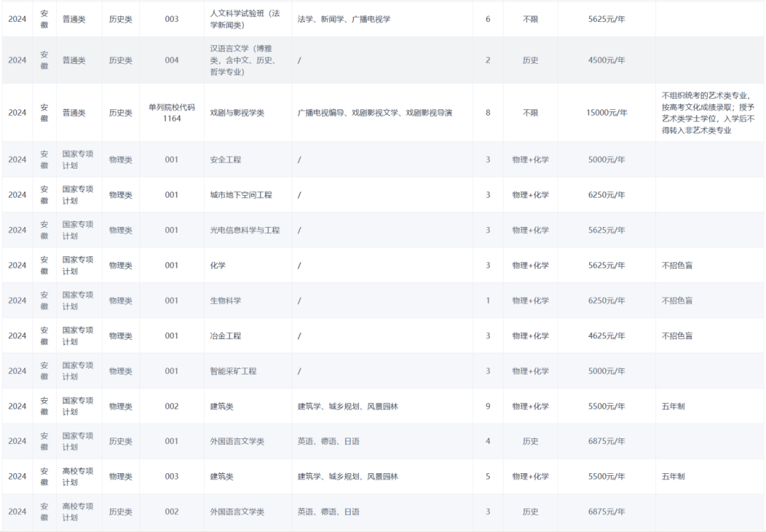Select the 物理+化学 requirement for 安全工程

[x=530, y=159]
